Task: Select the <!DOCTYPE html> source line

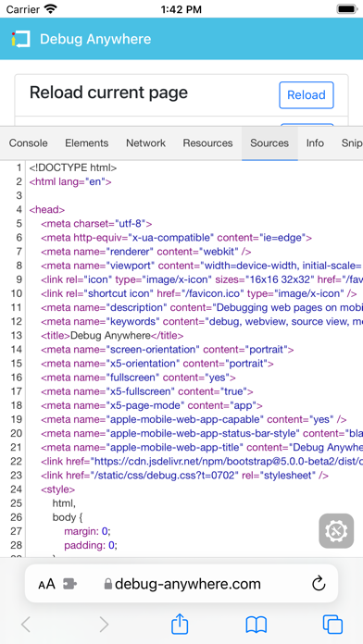Action: tap(73, 167)
